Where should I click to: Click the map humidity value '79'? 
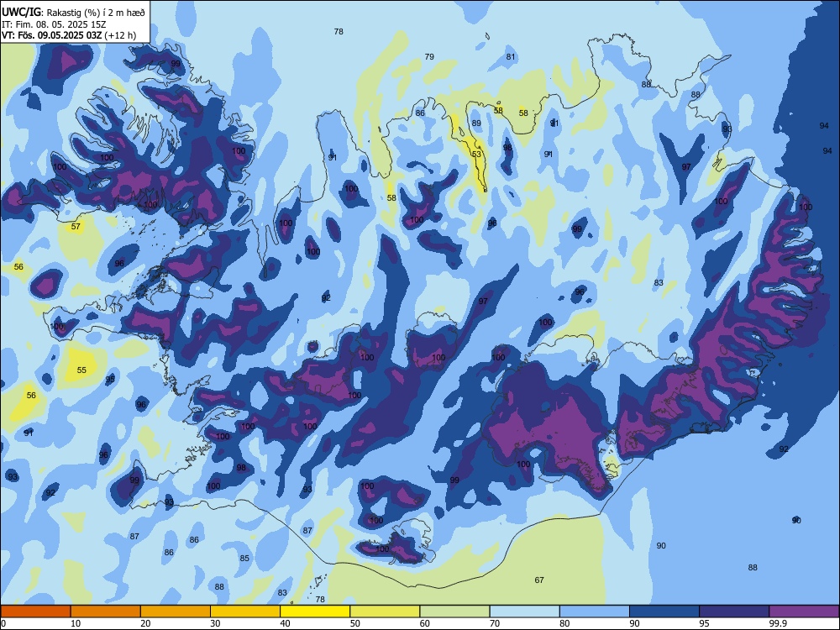point(429,57)
